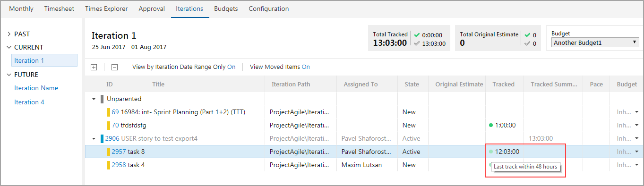Click gray checkmark beside 13:03:00 total

[417, 43]
